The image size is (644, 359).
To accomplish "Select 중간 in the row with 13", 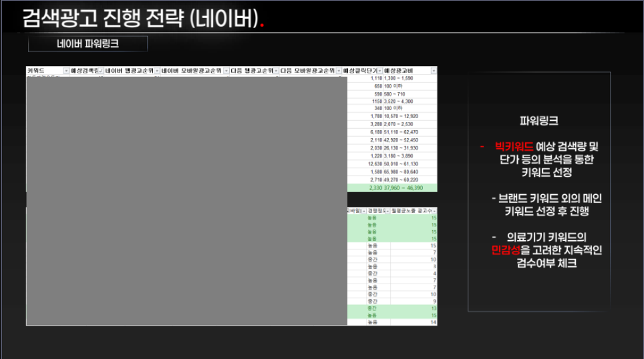I will coord(372,308).
